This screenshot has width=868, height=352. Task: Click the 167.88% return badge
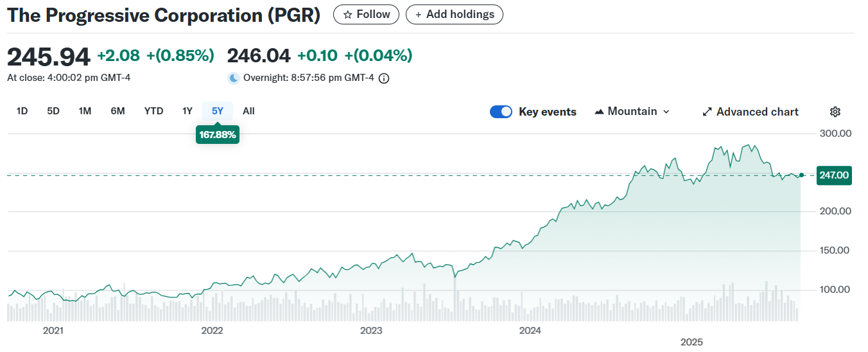point(218,135)
